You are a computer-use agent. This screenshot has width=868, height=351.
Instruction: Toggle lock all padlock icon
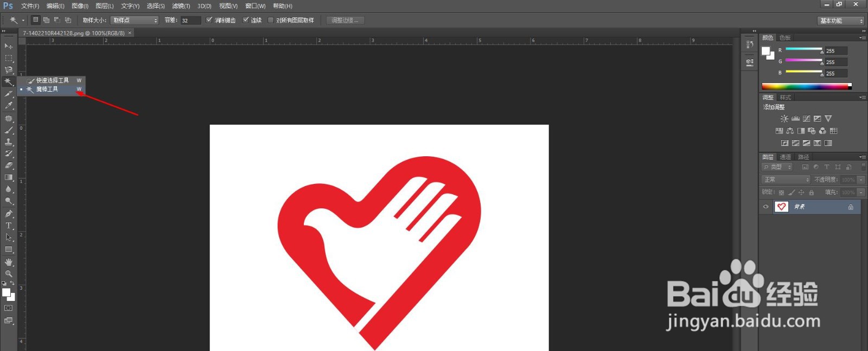[x=812, y=193]
